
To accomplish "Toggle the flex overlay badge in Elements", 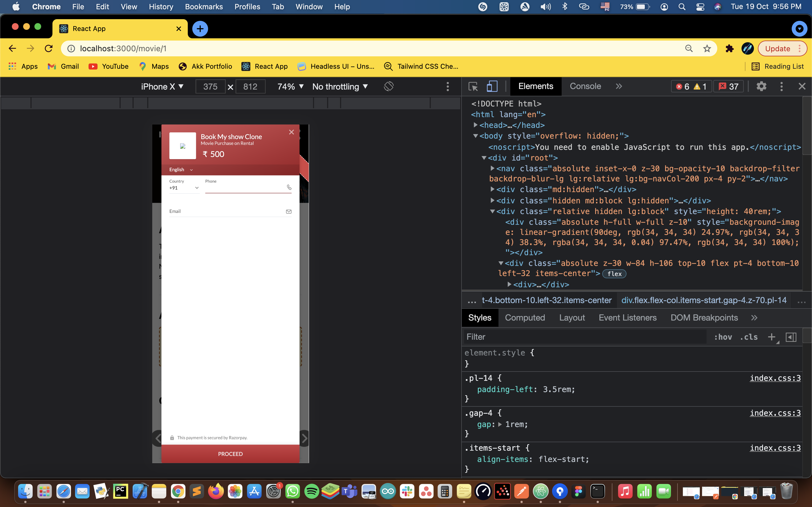I will (x=614, y=273).
